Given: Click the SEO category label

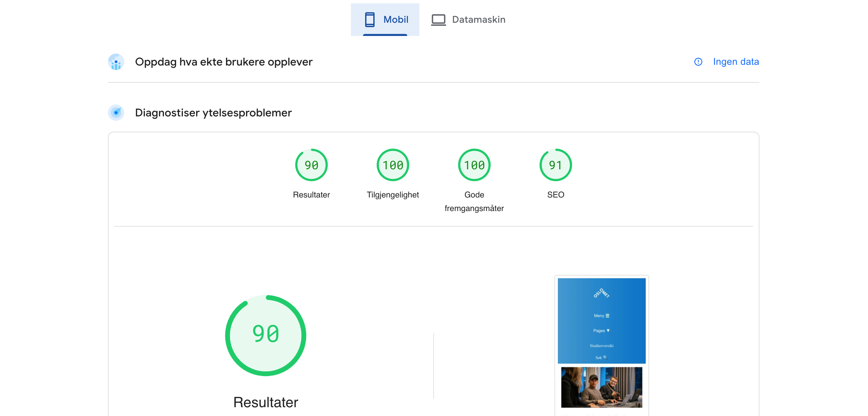Looking at the screenshot, I should pos(555,195).
